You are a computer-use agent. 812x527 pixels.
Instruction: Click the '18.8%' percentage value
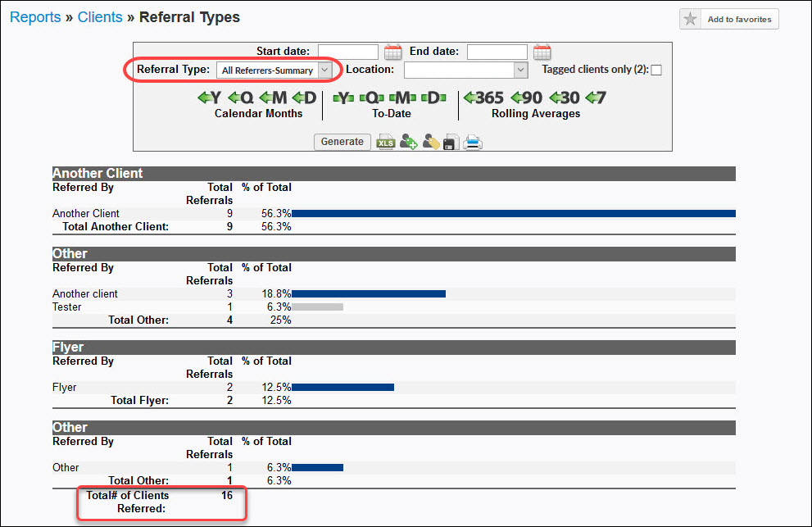point(276,293)
